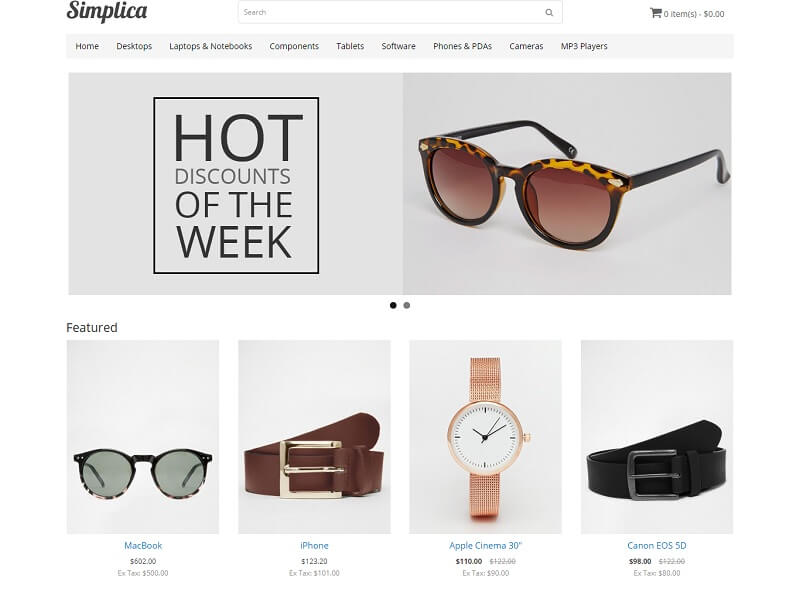800x600 pixels.
Task: Open the Desktops menu
Action: 134,46
